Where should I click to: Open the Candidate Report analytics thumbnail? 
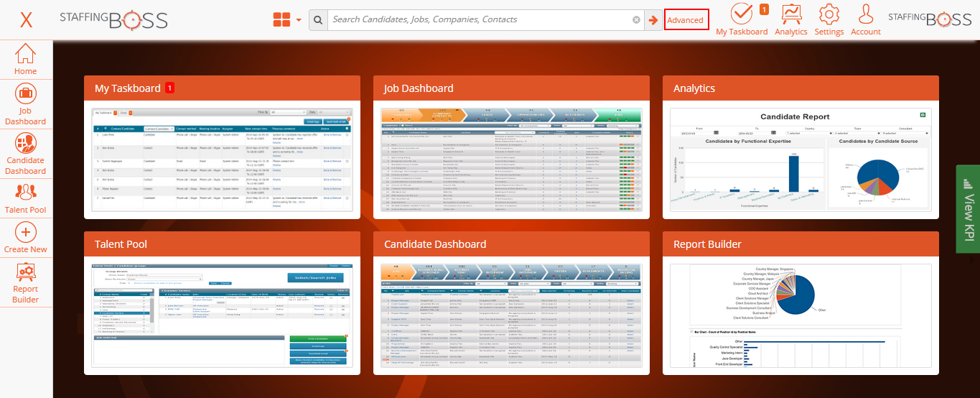coord(801,160)
